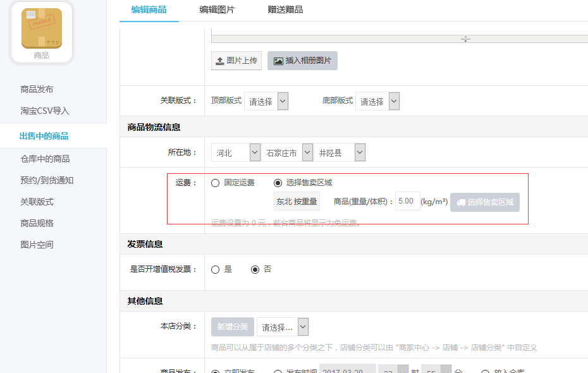588x373 pixels.
Task: Select 选择售卖区域 radio option
Action: click(278, 183)
